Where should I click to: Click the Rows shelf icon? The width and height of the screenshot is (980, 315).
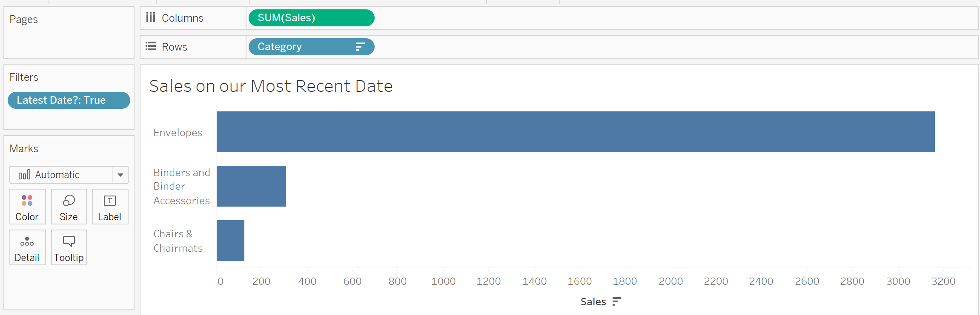[151, 46]
